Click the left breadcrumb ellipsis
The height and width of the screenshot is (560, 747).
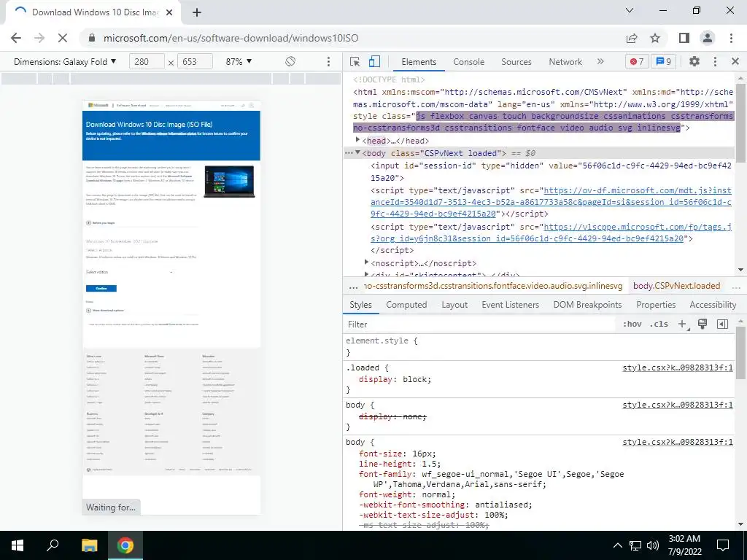[x=353, y=286]
